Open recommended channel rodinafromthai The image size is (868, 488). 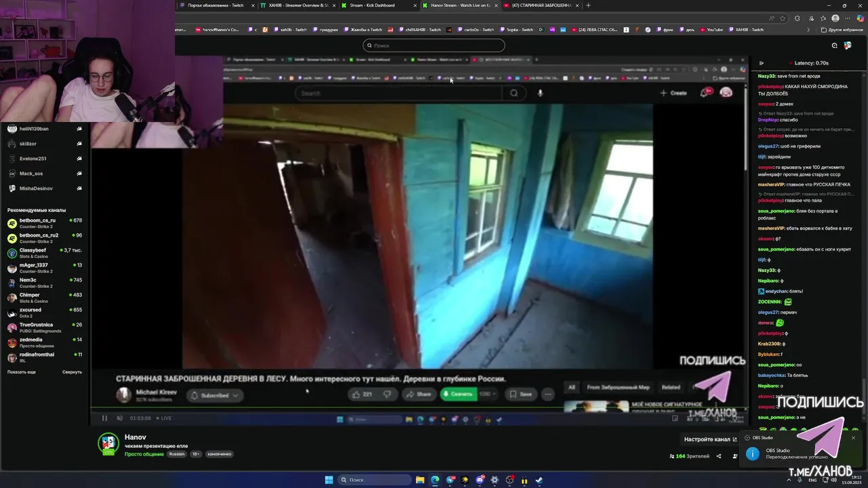pos(44,357)
